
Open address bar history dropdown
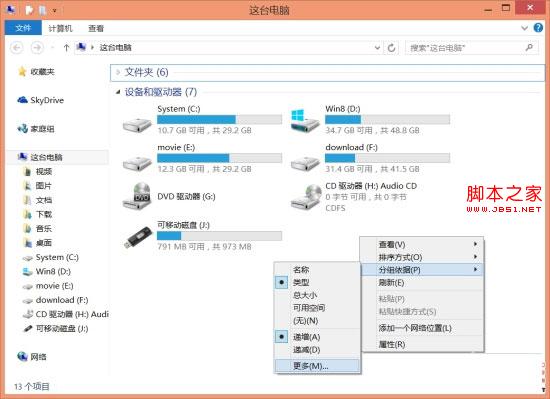[377, 47]
